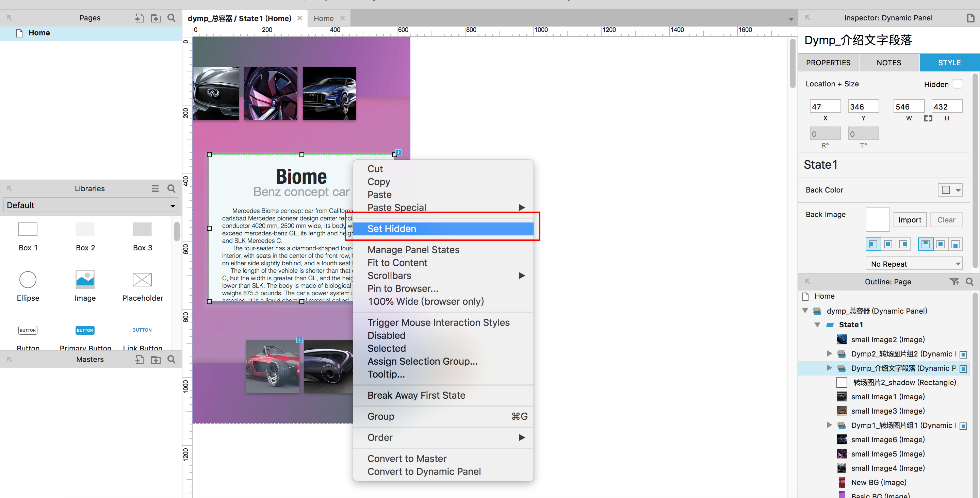Expand Dymp2_转场图片组2 tree node
The height and width of the screenshot is (498, 980).
click(829, 354)
